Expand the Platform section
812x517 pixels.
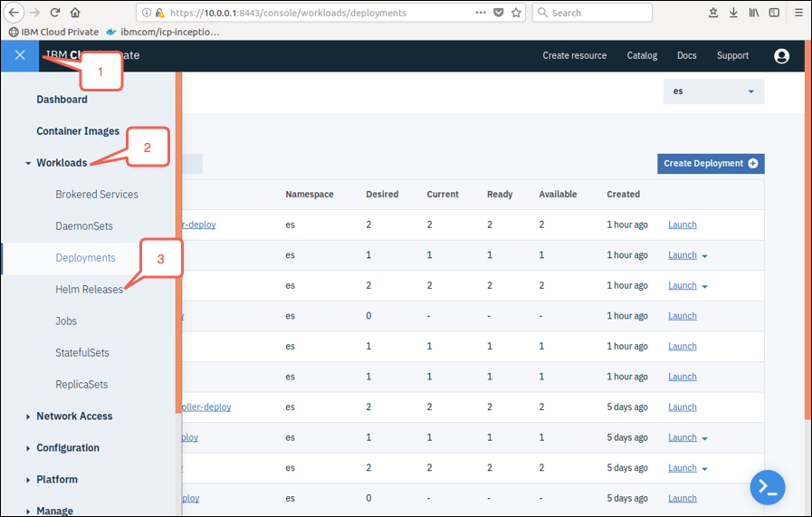tap(28, 480)
